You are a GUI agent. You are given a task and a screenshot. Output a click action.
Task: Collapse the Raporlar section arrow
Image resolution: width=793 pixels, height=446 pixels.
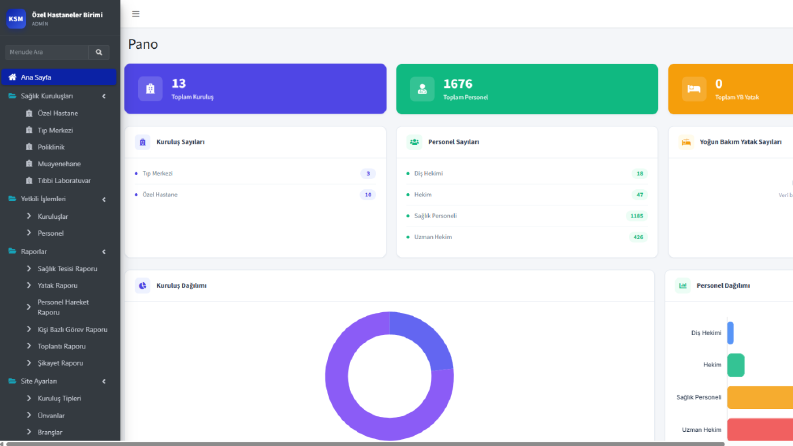point(104,251)
